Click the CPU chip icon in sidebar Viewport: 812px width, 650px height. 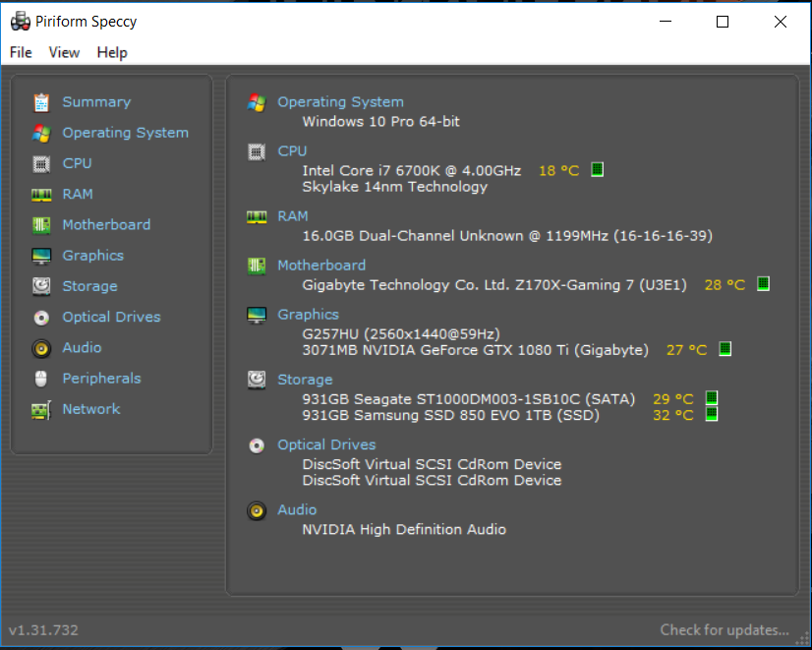[41, 164]
